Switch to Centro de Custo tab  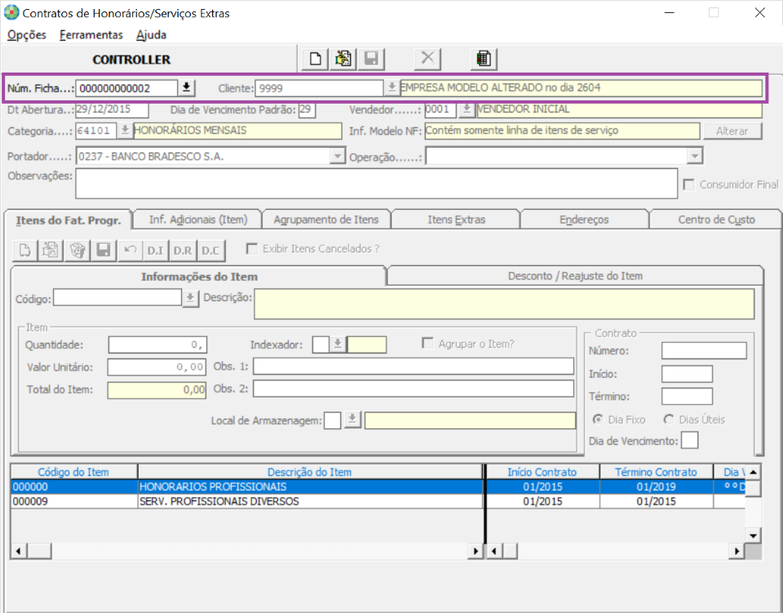(x=716, y=220)
